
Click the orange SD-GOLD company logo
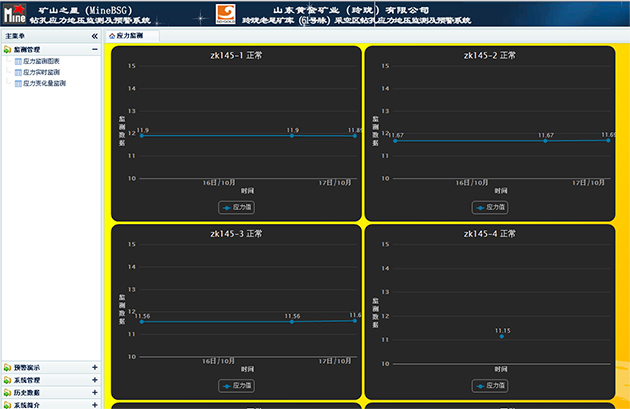click(226, 14)
